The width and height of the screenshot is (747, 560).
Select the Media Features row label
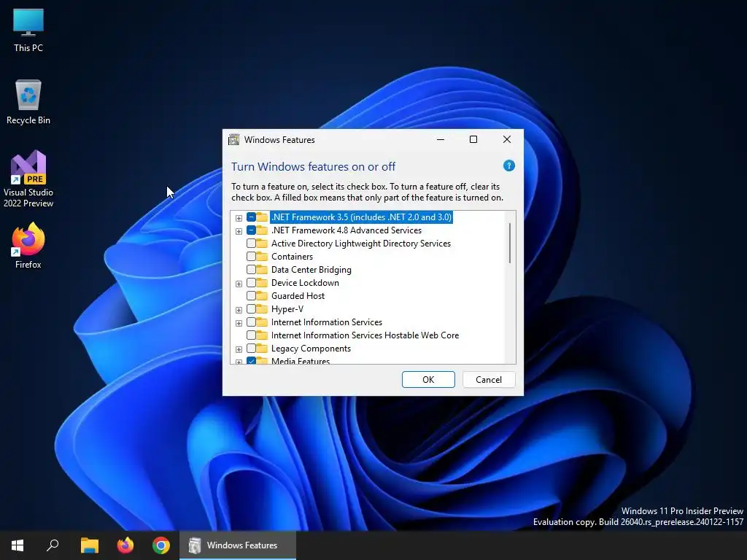pyautogui.click(x=300, y=361)
